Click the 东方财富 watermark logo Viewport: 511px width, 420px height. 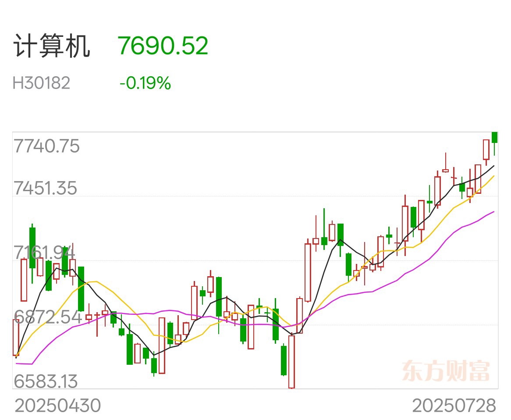(446, 371)
